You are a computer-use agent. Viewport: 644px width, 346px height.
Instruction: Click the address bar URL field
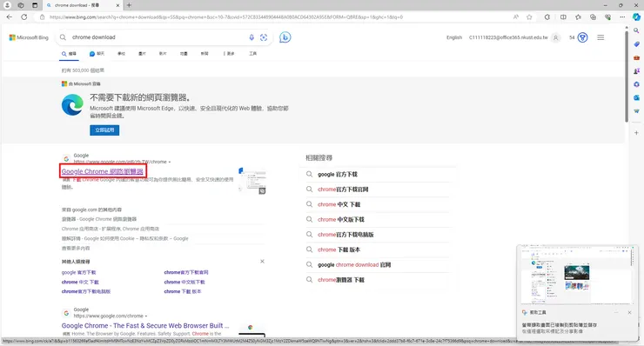pos(226,17)
